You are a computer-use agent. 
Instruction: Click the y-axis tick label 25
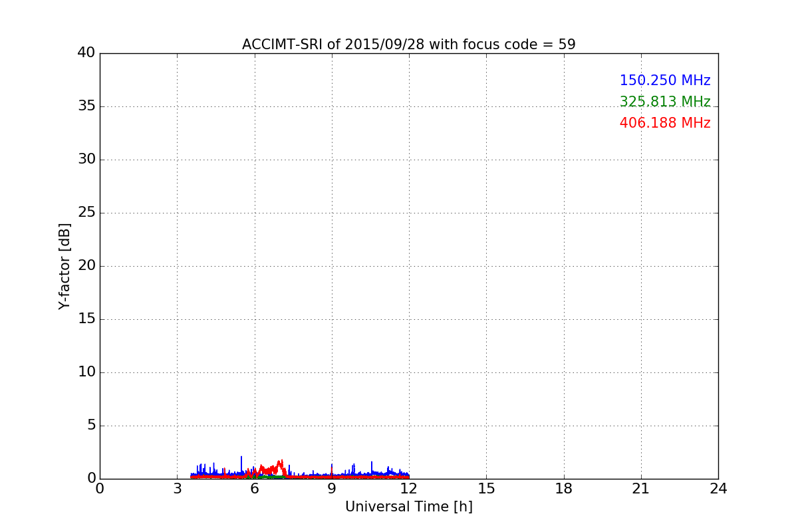coord(86,213)
